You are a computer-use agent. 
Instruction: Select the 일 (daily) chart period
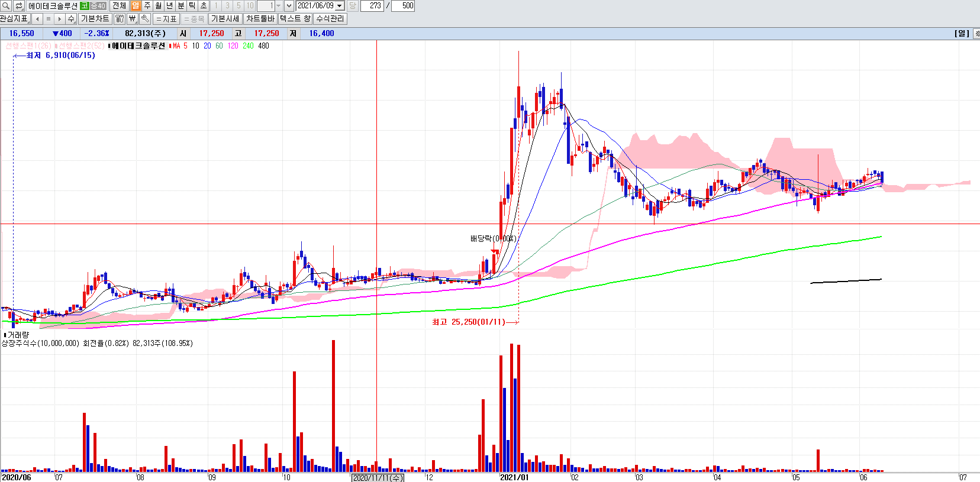(136, 6)
